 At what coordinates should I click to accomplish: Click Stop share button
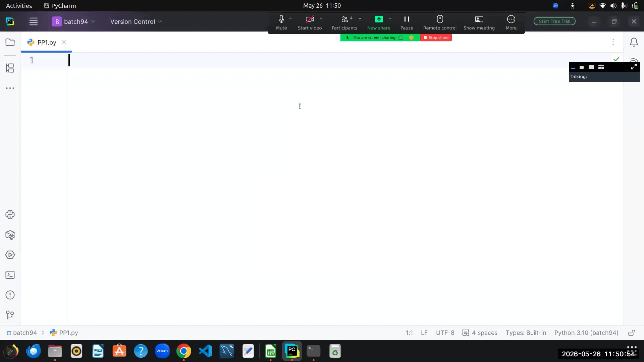point(436,38)
